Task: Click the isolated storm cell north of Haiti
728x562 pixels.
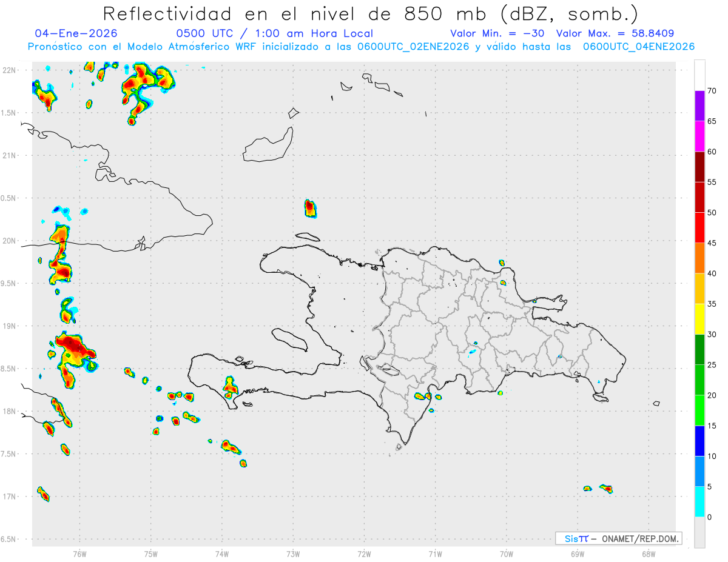Action: pos(310,209)
